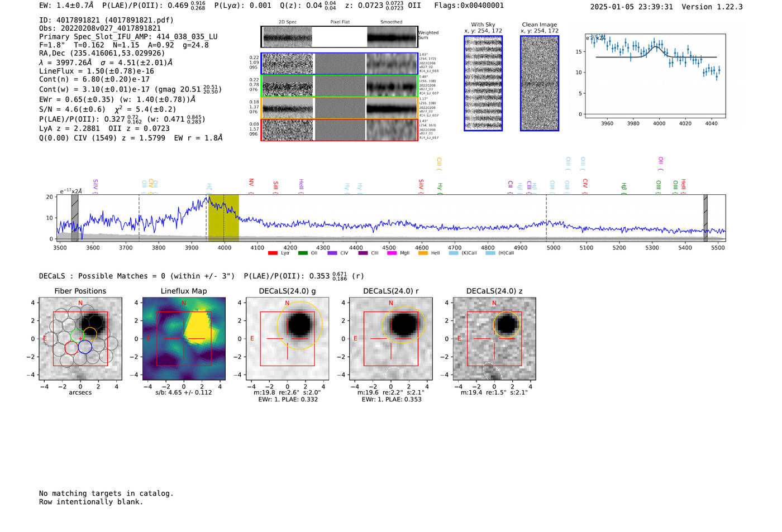Click the m:19.4 re:1.5" caption
Image resolution: width=782 pixels, height=532 pixels.
pos(494,392)
